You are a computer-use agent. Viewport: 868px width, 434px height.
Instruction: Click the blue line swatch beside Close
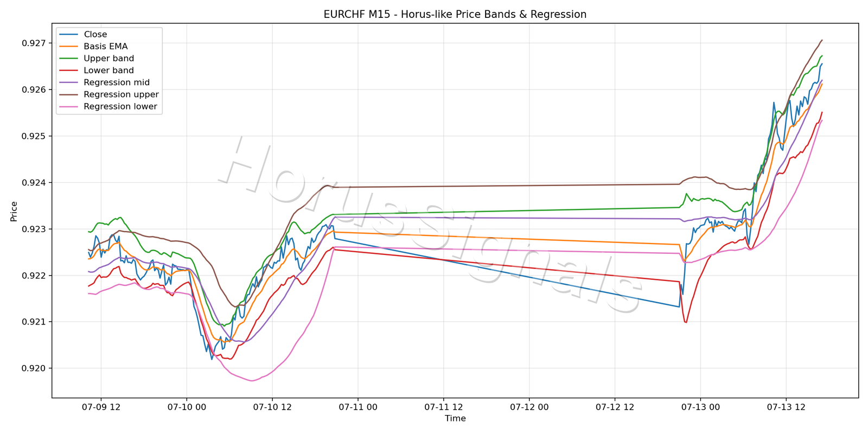[x=69, y=34]
